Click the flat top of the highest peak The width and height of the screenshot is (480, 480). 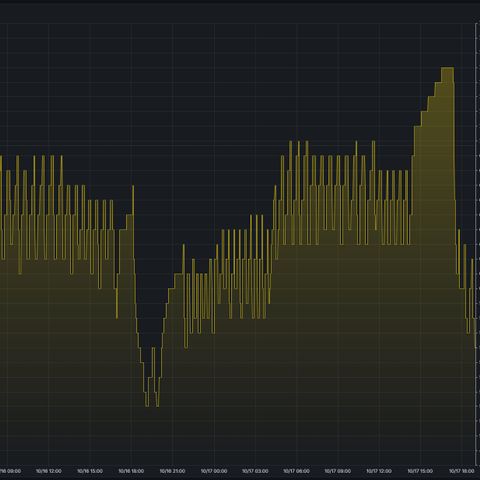tap(447, 68)
